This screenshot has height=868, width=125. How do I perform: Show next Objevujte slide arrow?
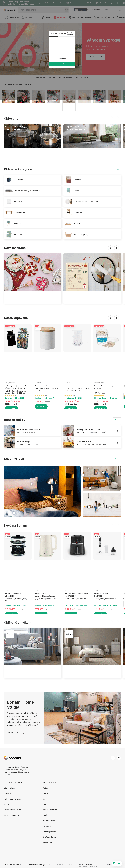[x=116, y=119]
